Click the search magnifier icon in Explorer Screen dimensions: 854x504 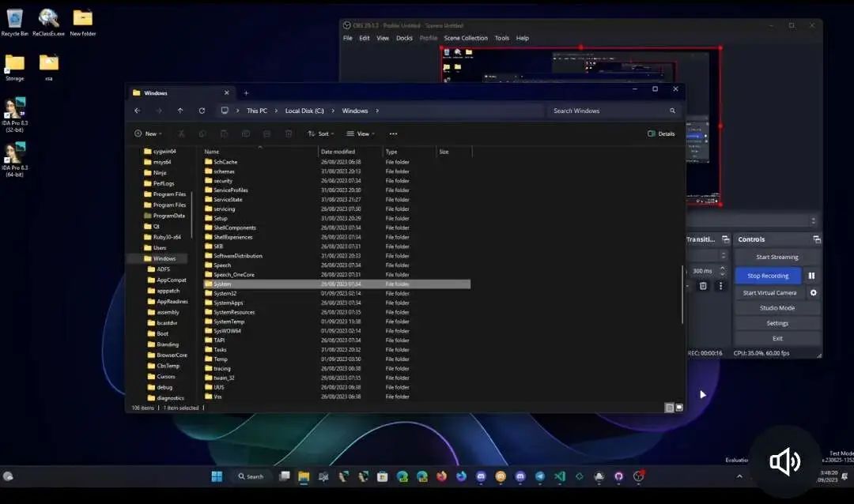tap(673, 111)
